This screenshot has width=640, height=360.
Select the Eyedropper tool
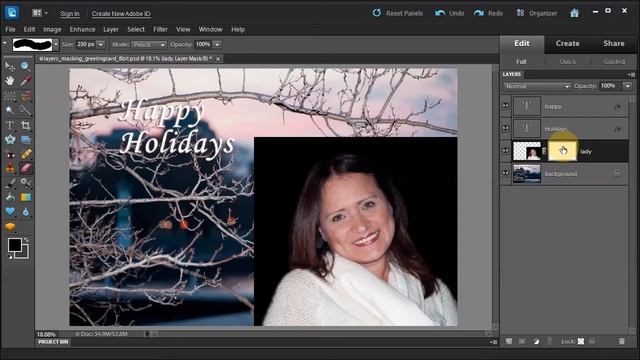tap(25, 81)
